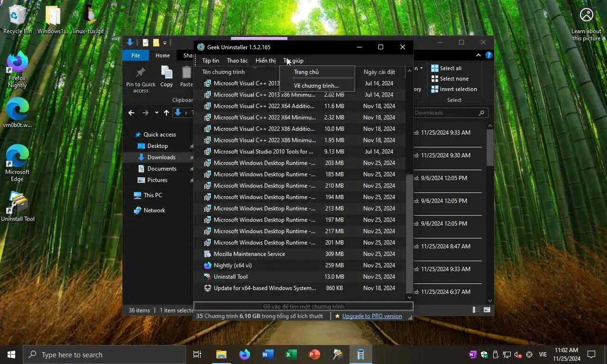Click Invert selection in File Explorer ribbon
This screenshot has height=364, width=607.
(x=454, y=89)
